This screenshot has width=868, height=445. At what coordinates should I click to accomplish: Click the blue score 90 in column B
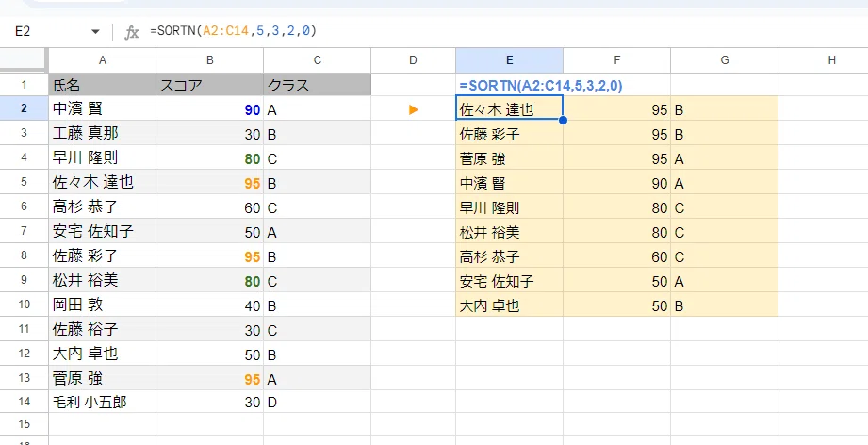pyautogui.click(x=210, y=109)
